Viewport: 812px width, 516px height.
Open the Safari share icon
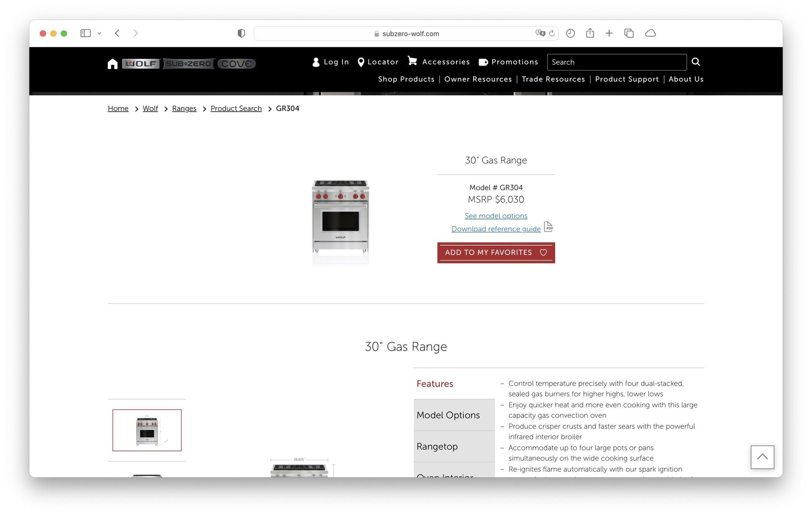[590, 33]
